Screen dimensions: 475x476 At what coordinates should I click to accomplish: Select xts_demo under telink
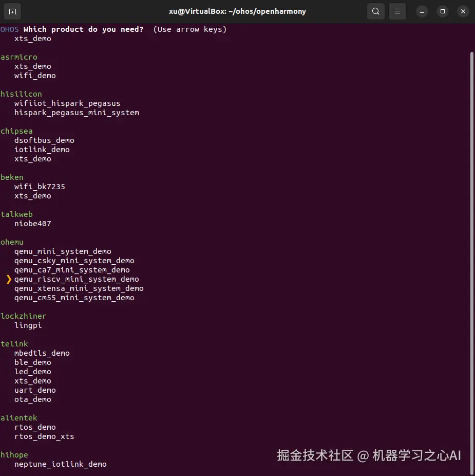point(32,381)
